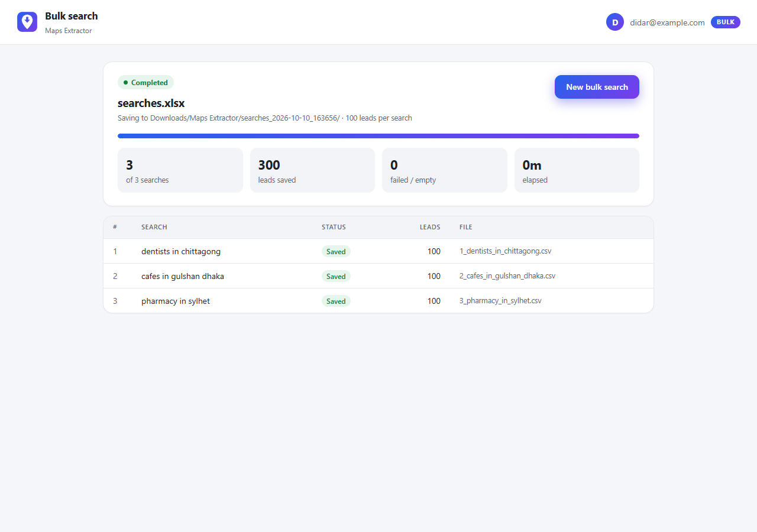
Task: Start a New bulk search
Action: [x=597, y=87]
